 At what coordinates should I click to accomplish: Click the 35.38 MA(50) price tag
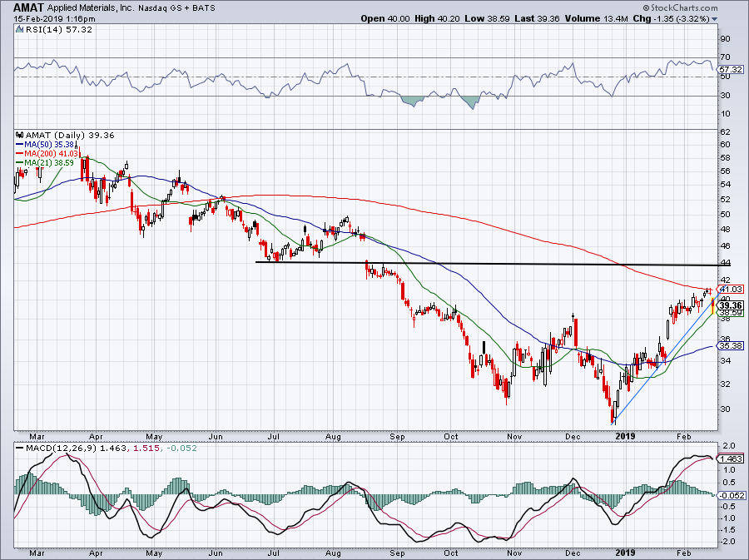tap(729, 345)
